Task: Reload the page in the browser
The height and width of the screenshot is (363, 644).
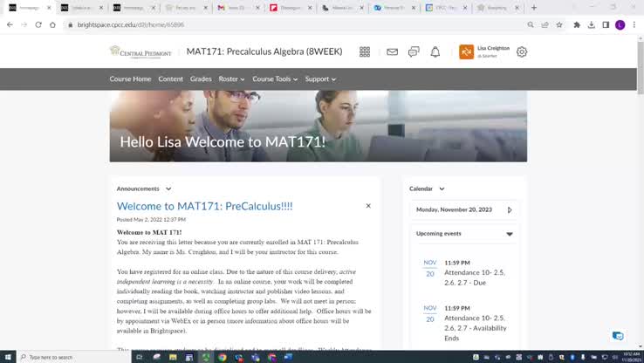Action: pos(39,24)
